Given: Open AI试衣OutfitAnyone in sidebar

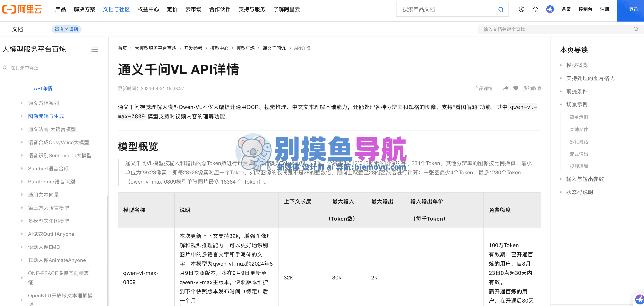Looking at the screenshot, I should pyautogui.click(x=51, y=234).
